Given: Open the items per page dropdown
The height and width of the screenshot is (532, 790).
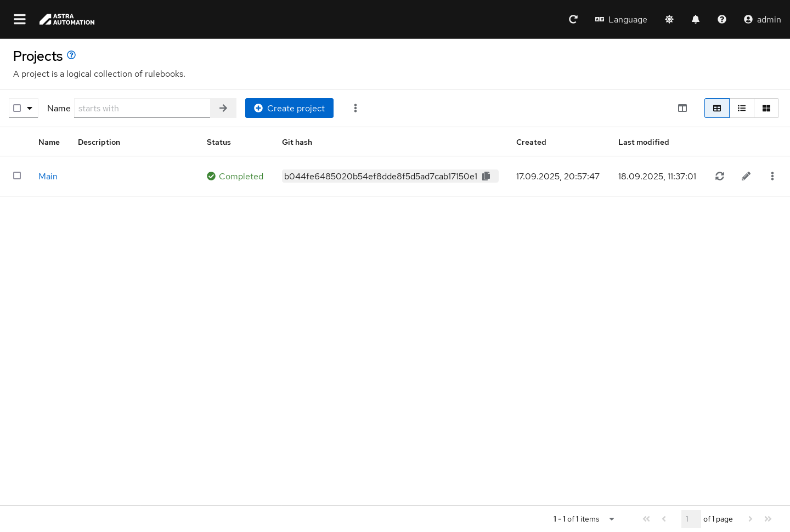Looking at the screenshot, I should 612,519.
